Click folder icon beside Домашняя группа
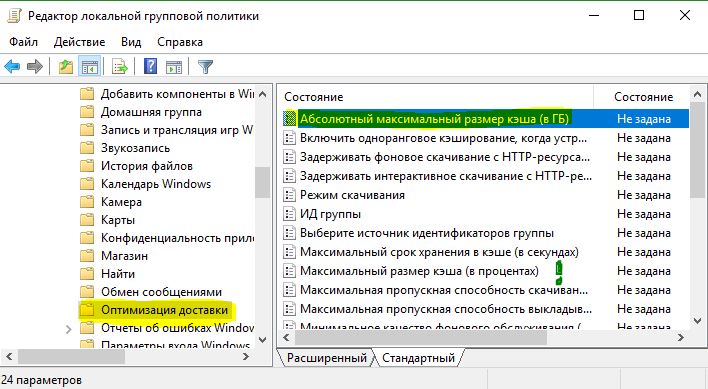 coord(87,112)
